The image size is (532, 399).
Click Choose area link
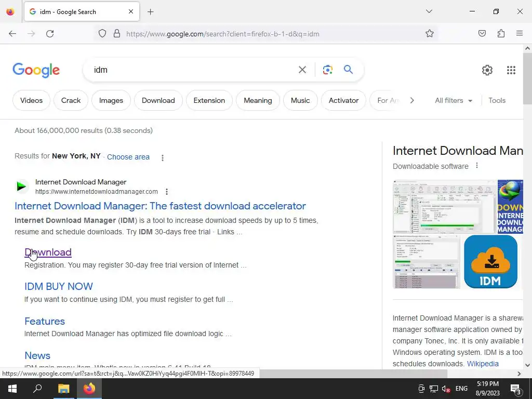click(128, 157)
